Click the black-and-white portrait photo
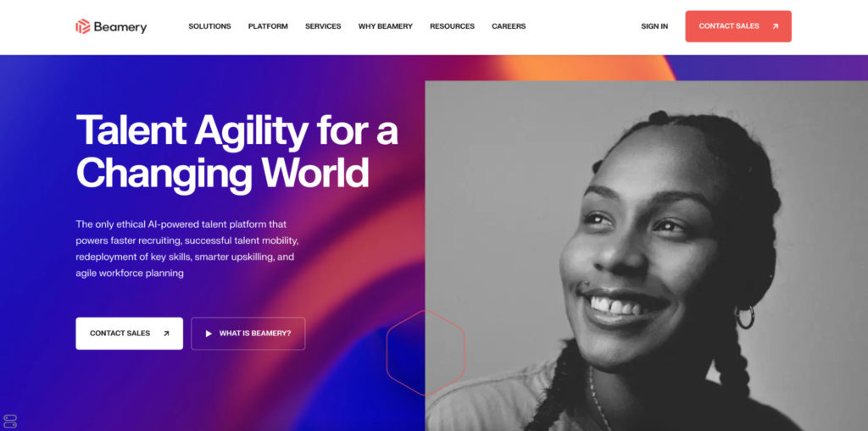Viewport: 868px width, 431px height. coord(647,256)
